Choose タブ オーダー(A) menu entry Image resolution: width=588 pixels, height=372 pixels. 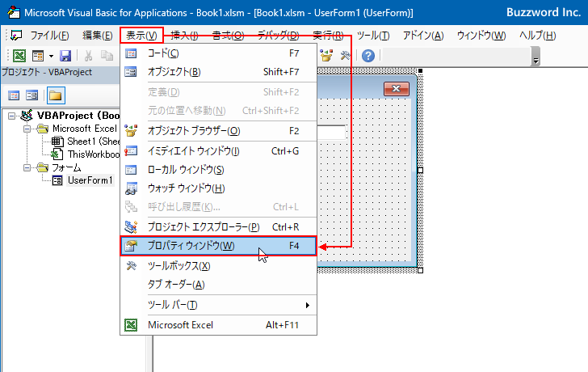point(218,285)
